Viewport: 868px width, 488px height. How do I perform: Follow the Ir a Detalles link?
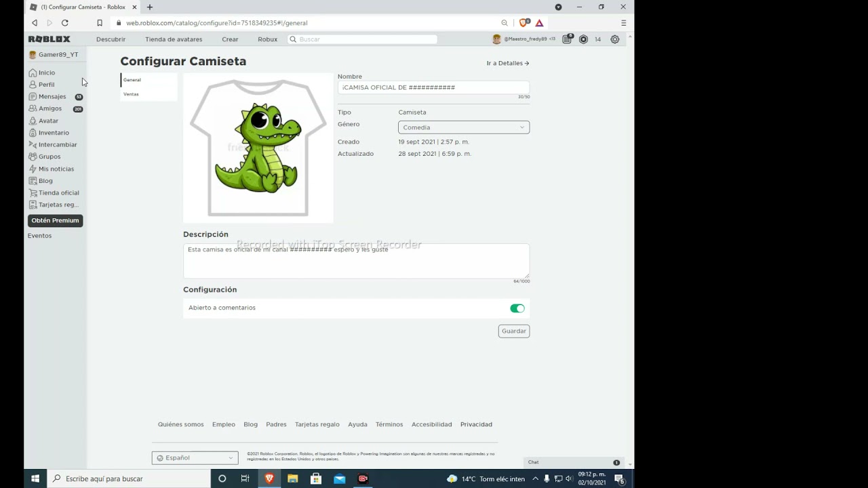coord(508,63)
